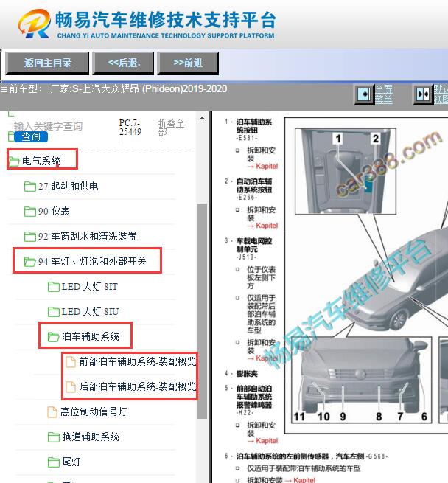Expand the 换道辅助系统 folder
The width and height of the screenshot is (448, 483).
point(91,437)
